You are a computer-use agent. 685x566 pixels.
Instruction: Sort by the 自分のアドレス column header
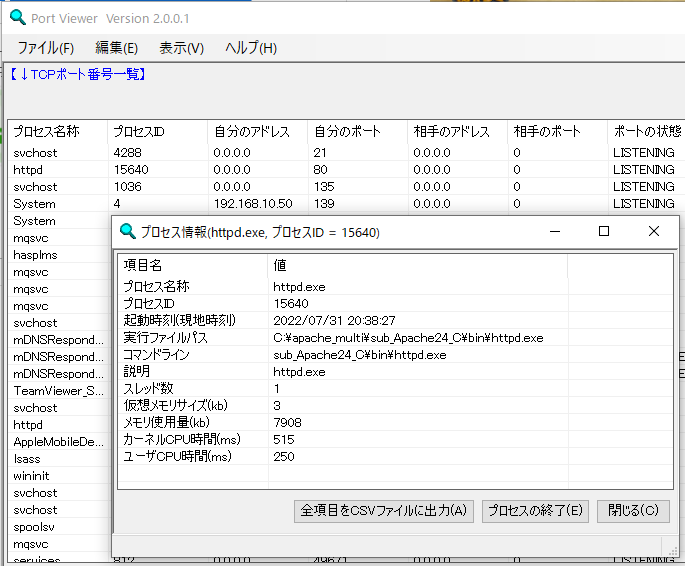(x=258, y=131)
